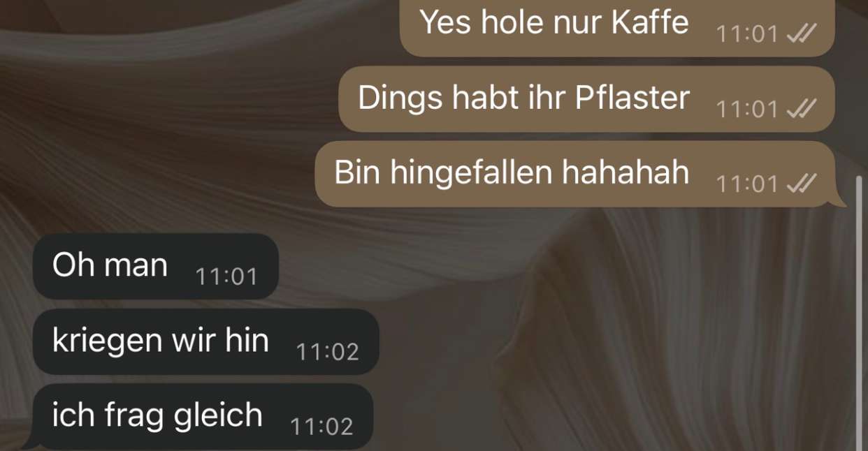
Task: Click the word 'Pflaster' in the sent message
Action: (x=632, y=98)
